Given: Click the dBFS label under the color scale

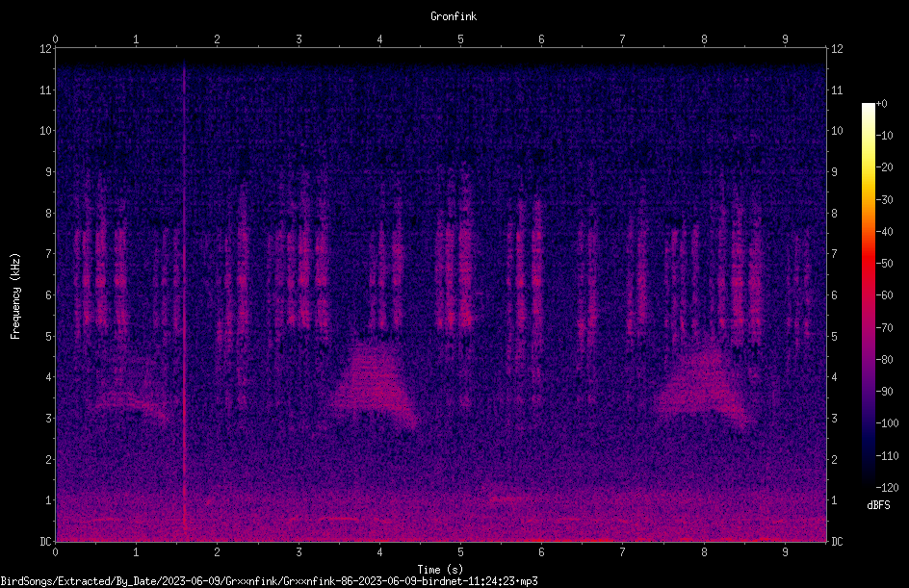Looking at the screenshot, I should [x=878, y=505].
